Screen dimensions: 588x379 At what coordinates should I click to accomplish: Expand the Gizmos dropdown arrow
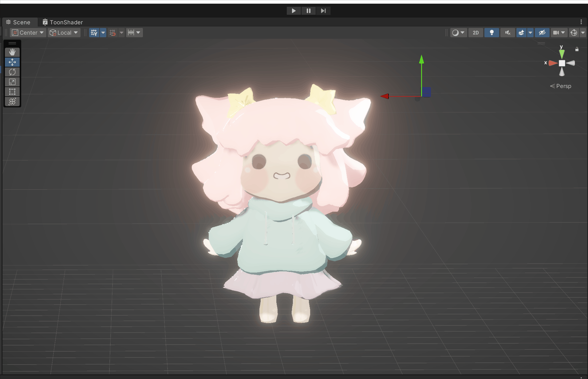click(x=583, y=33)
